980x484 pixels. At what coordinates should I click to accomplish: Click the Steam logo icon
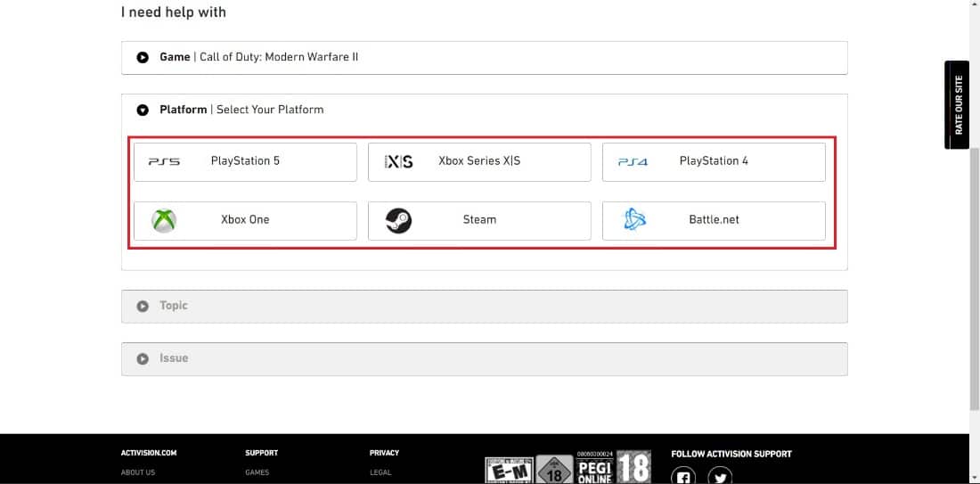(x=399, y=221)
